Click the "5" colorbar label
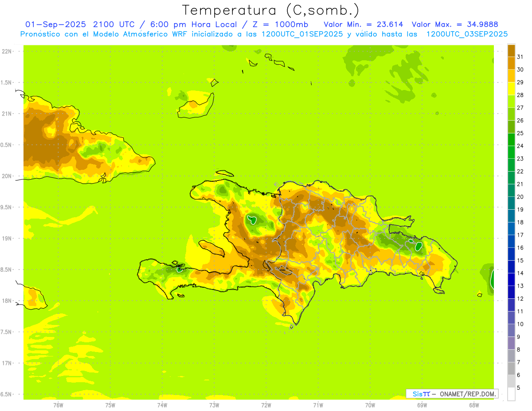The width and height of the screenshot is (532, 411). (518, 388)
